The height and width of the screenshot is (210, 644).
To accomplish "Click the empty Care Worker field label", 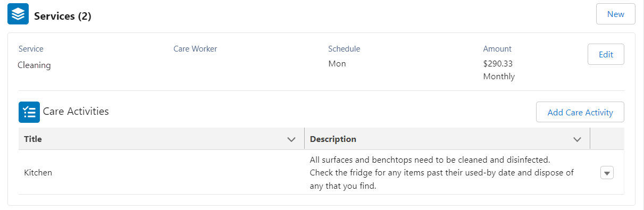I will (195, 49).
